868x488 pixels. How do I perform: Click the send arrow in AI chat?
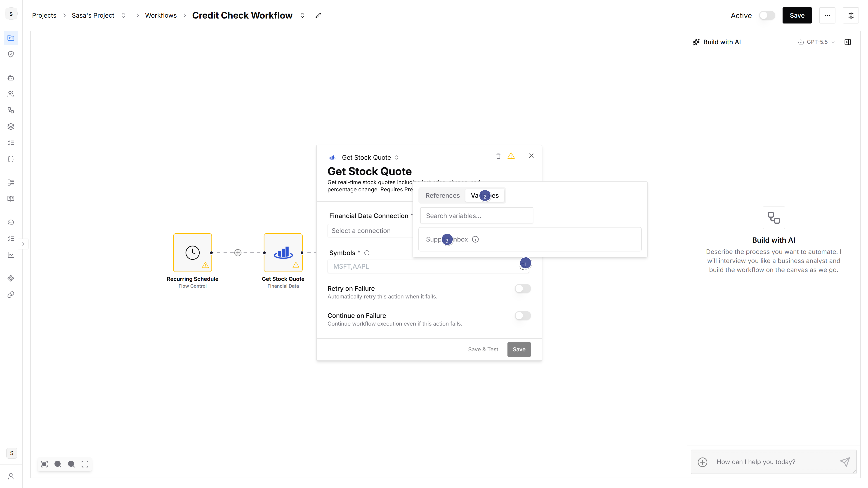845,462
